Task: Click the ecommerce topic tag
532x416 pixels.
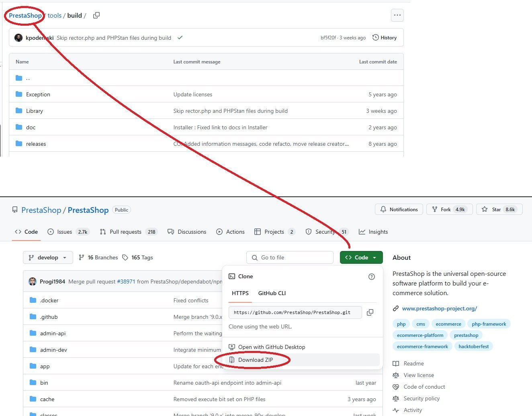Action: coord(448,324)
